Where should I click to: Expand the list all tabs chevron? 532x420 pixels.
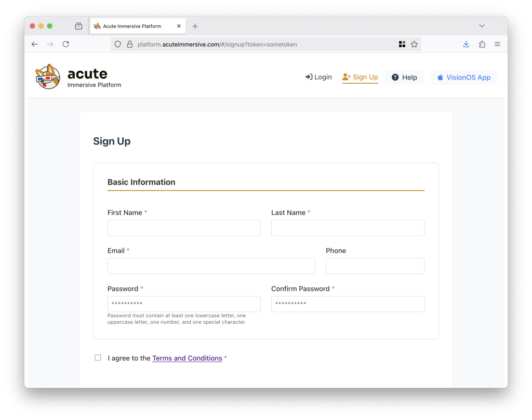(482, 26)
